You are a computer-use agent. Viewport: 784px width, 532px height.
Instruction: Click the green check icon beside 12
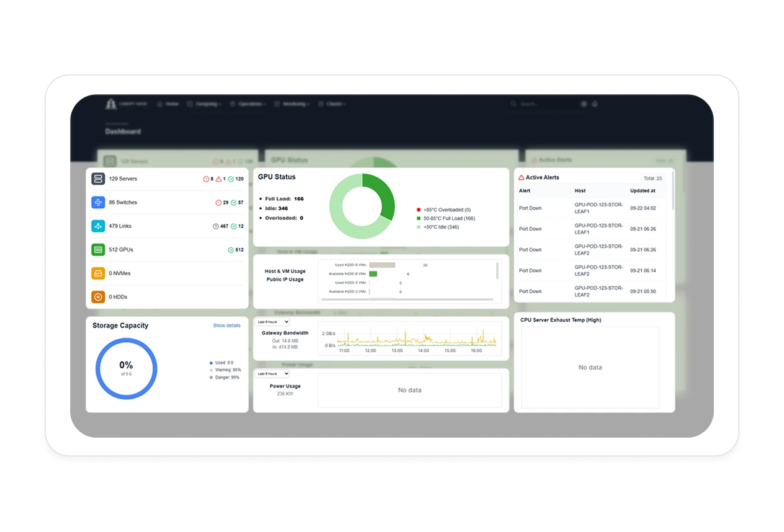coord(234,226)
